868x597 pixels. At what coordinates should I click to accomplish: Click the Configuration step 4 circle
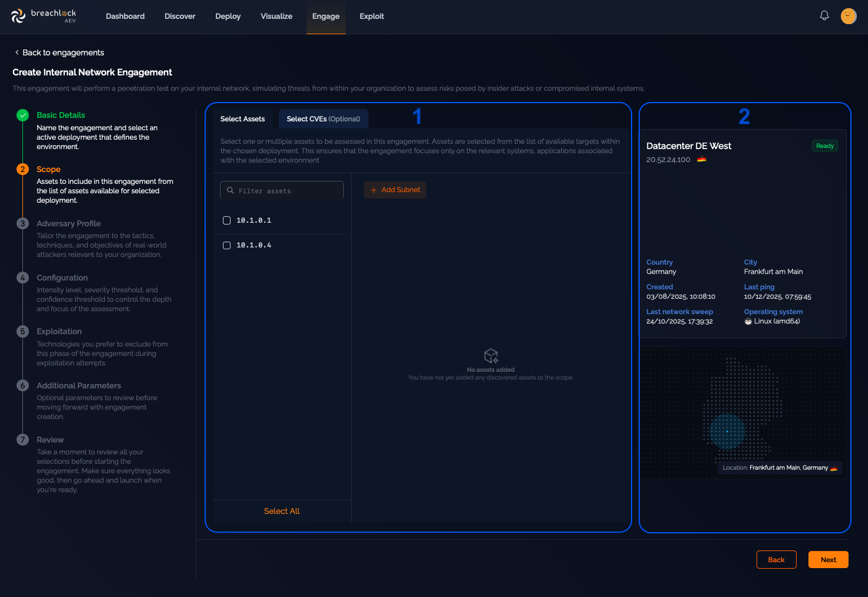tap(22, 278)
